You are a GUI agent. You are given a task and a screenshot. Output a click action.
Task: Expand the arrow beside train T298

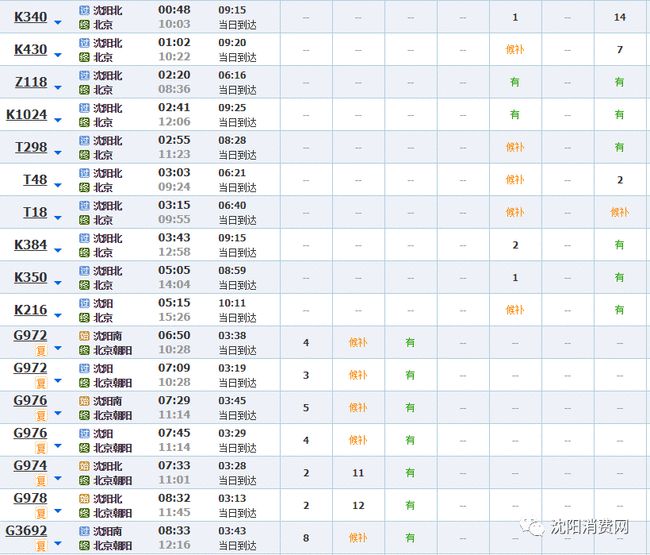coord(58,153)
